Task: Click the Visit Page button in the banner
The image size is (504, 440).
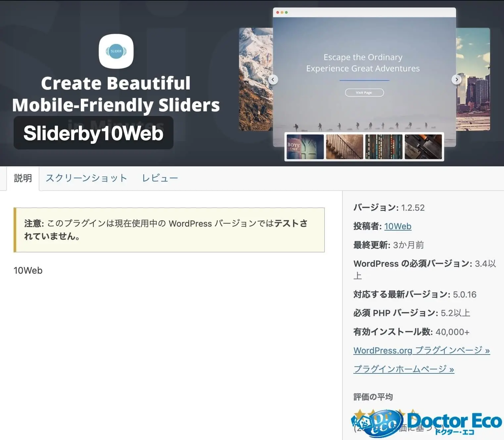Action: pos(364,92)
